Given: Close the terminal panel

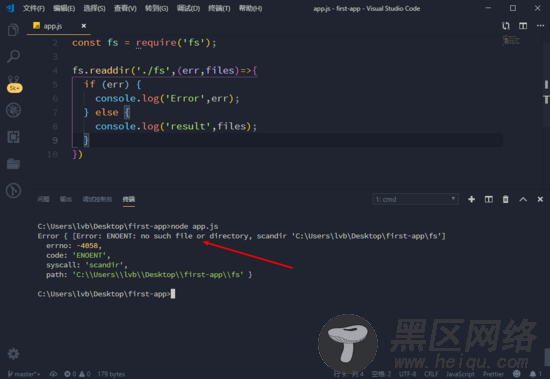Looking at the screenshot, I should tap(540, 199).
